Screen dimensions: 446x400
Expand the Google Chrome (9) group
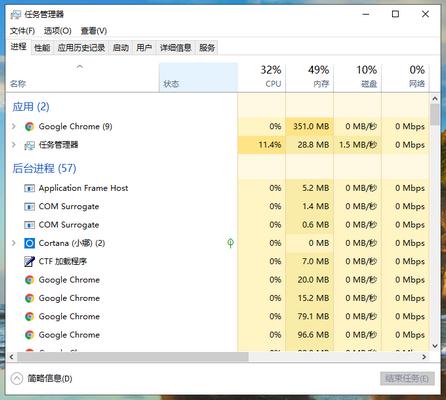(x=14, y=126)
